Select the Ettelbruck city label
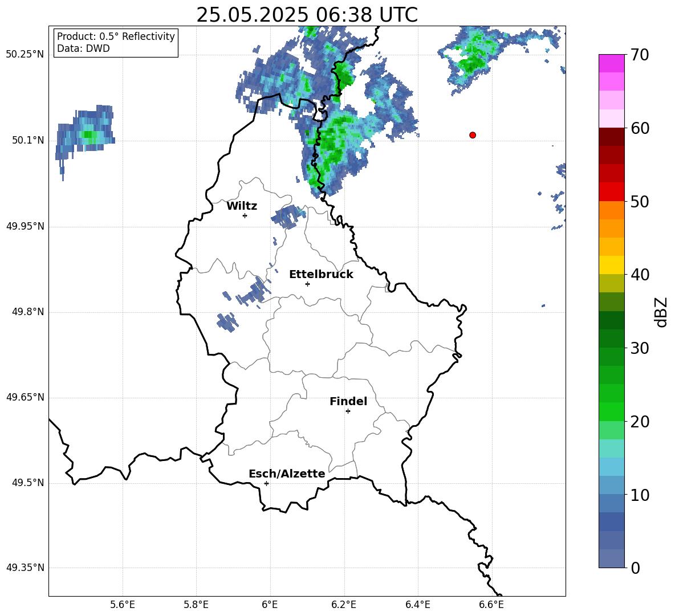This screenshot has height=616, width=675. 321,275
